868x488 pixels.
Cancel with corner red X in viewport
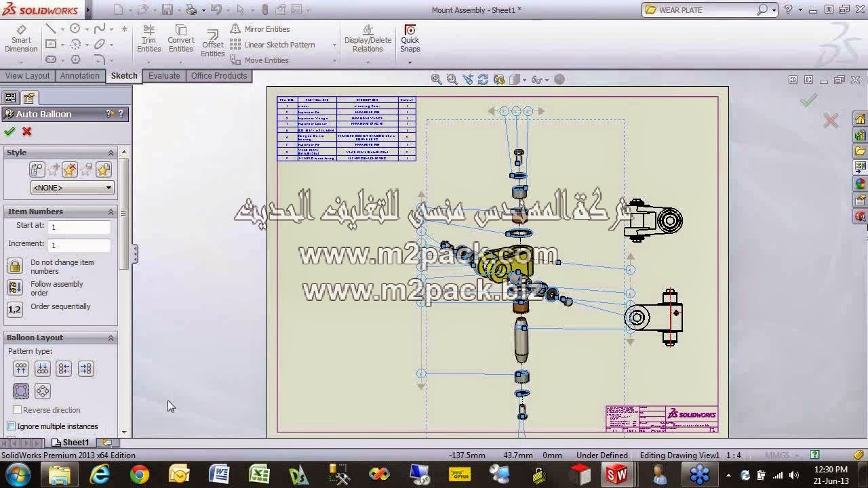pos(831,121)
